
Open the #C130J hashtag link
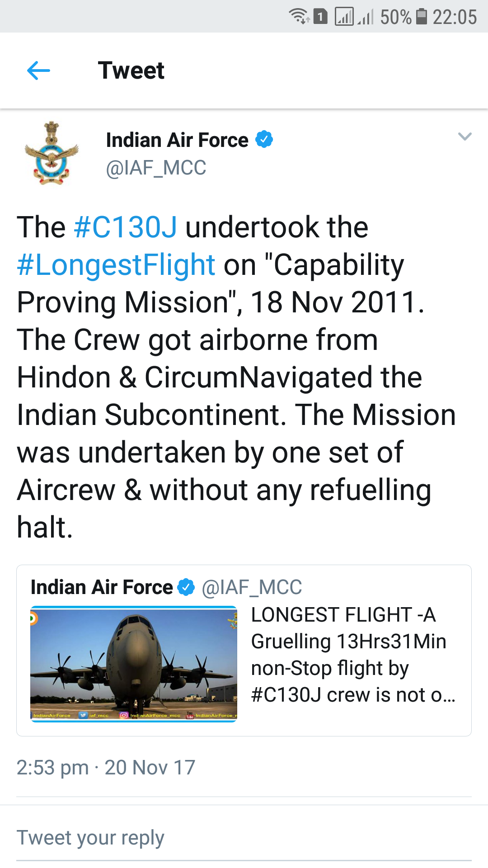click(x=126, y=227)
